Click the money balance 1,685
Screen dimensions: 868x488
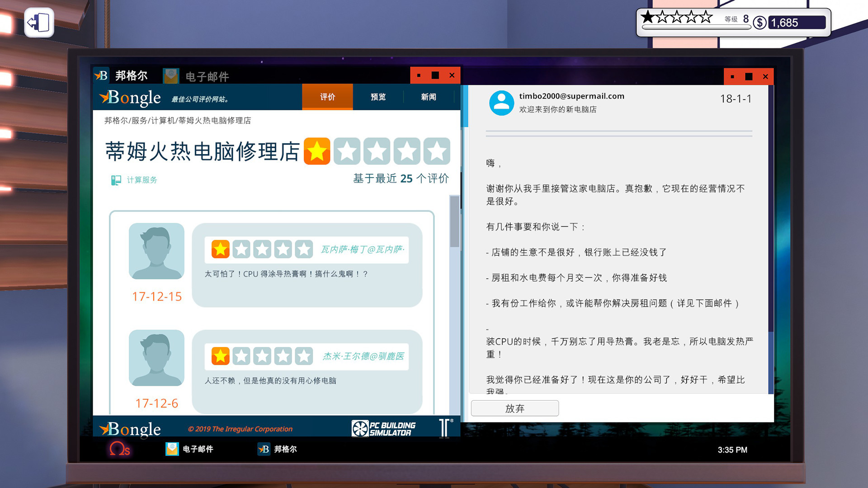click(x=797, y=23)
